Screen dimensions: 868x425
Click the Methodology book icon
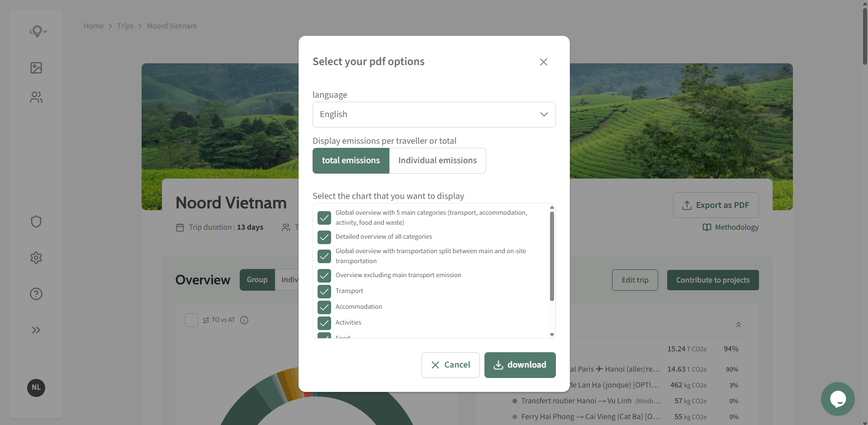[707, 227]
